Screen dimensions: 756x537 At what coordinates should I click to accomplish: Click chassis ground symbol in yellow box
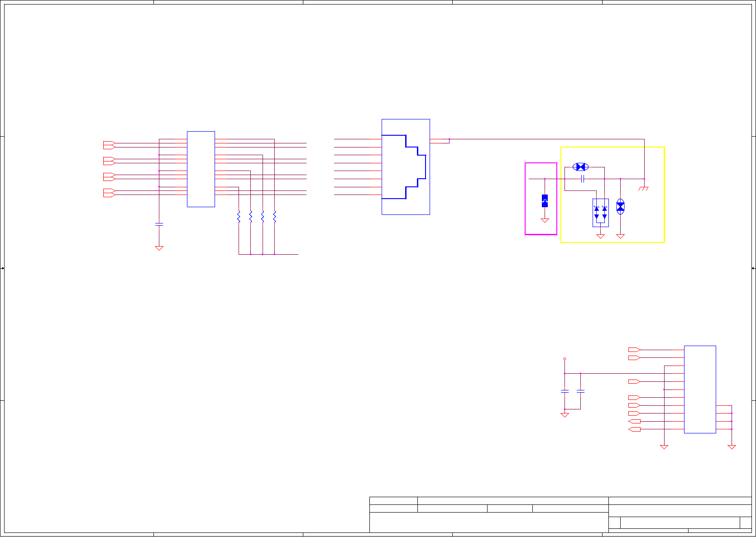[643, 189]
